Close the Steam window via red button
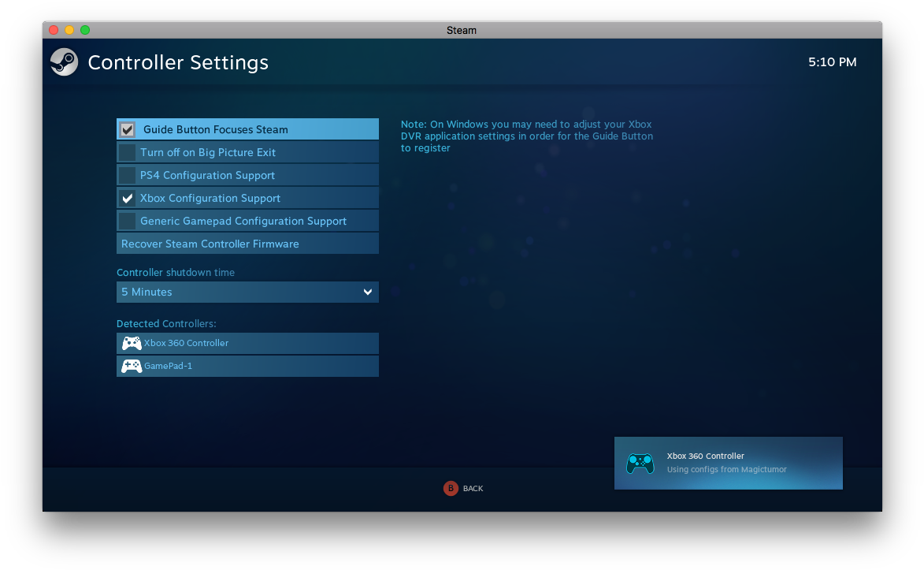Screen dimensions: 924x570 [54, 30]
